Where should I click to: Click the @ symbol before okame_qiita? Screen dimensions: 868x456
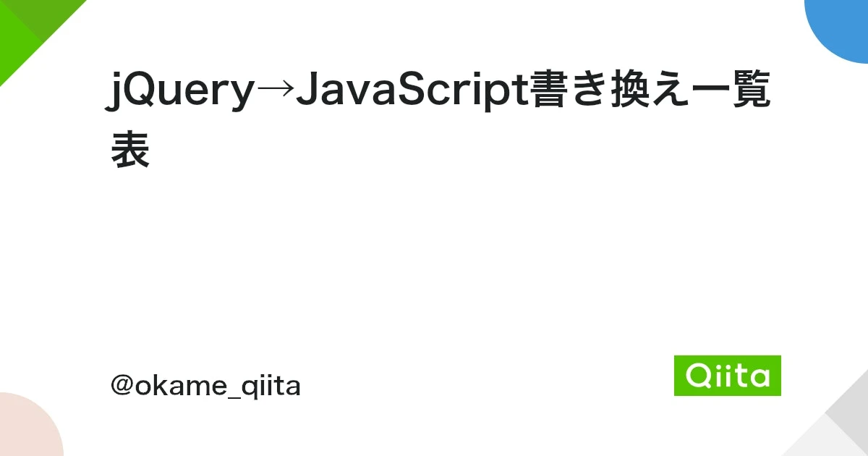click(x=121, y=387)
